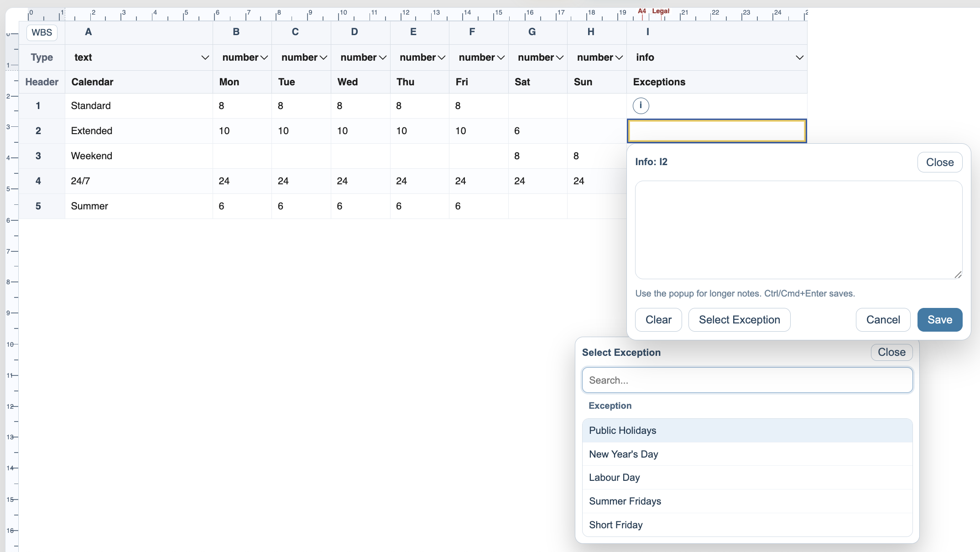
Task: Open type dropdown for column E
Action: coord(420,57)
